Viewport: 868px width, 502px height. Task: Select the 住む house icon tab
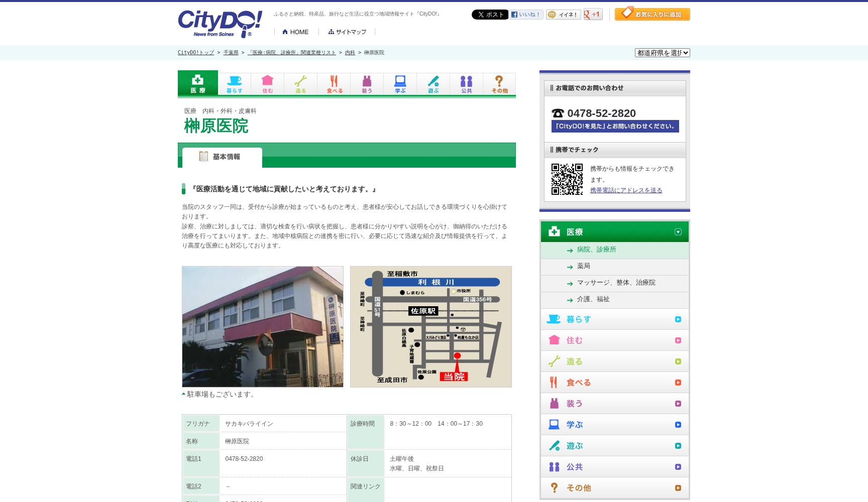click(268, 84)
